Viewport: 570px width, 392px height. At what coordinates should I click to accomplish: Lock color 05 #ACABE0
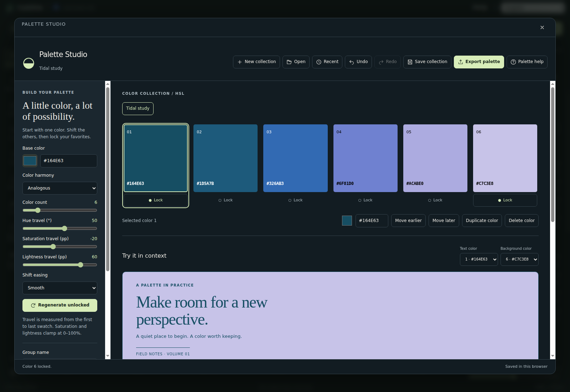click(435, 200)
